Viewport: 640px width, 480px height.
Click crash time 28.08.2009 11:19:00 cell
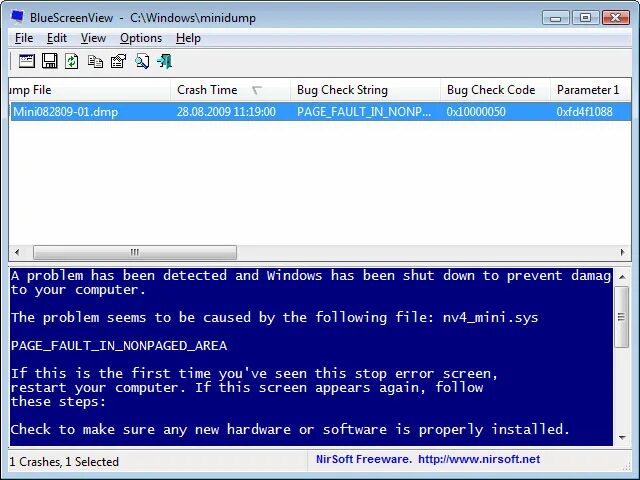(x=226, y=112)
